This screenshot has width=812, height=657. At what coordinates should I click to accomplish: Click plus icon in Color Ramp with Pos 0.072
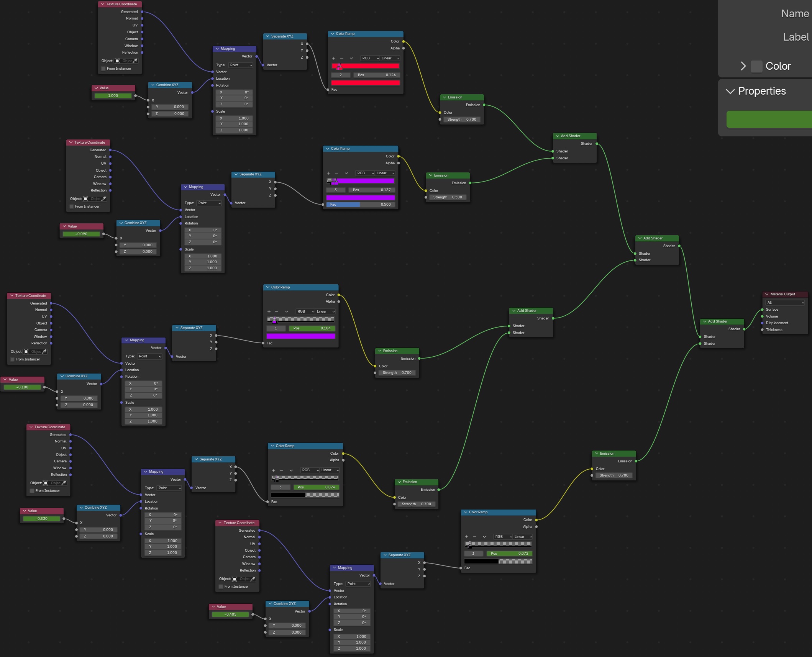[466, 537]
